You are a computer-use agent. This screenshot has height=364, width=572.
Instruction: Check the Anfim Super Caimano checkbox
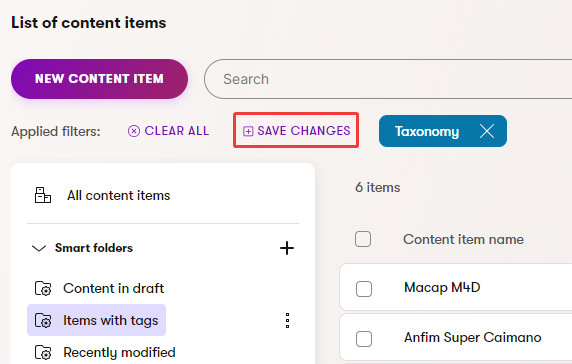[364, 339]
